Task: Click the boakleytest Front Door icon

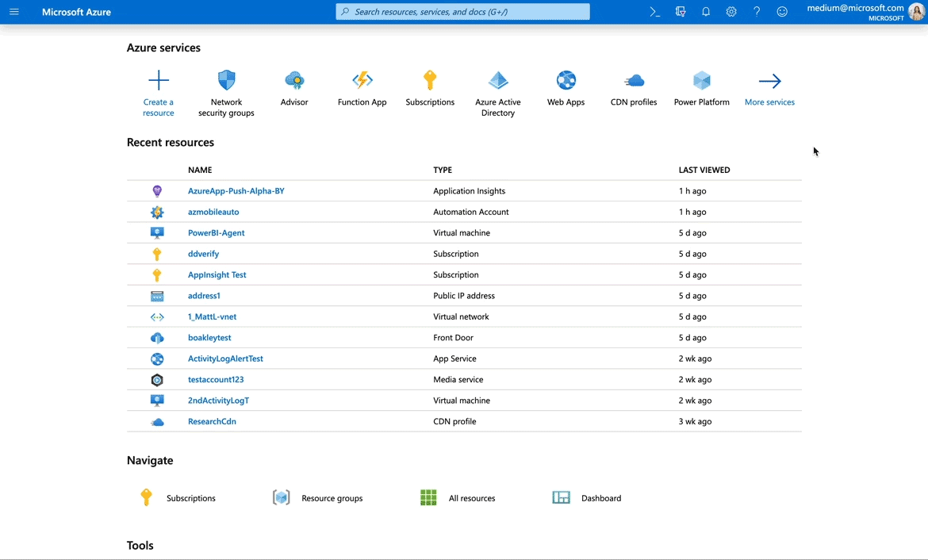Action: (x=157, y=338)
